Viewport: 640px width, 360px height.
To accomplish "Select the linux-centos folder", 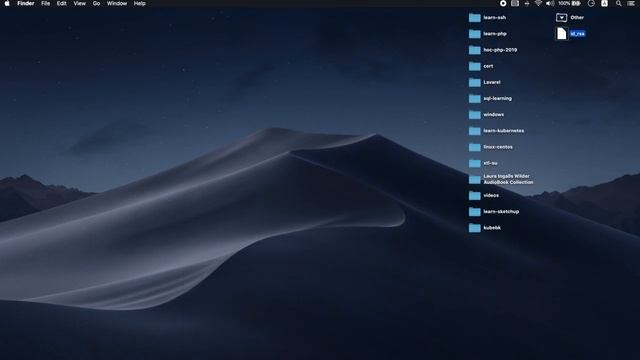I will pyautogui.click(x=475, y=147).
